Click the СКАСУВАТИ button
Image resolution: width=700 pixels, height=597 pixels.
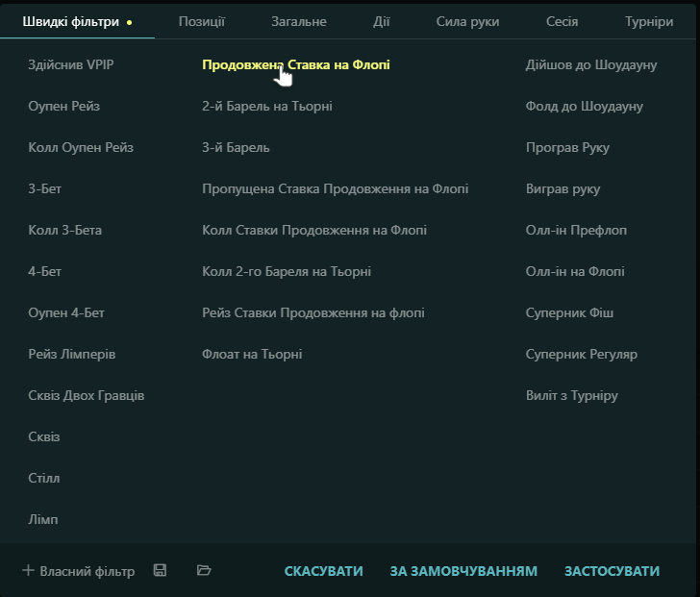[x=324, y=571]
